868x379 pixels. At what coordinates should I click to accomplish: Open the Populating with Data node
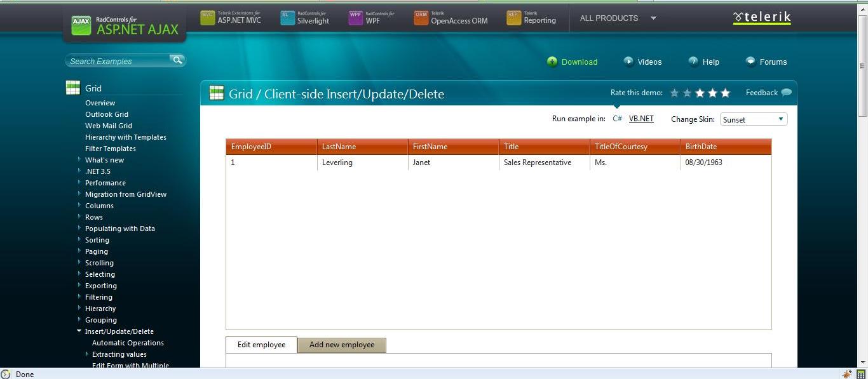[120, 229]
